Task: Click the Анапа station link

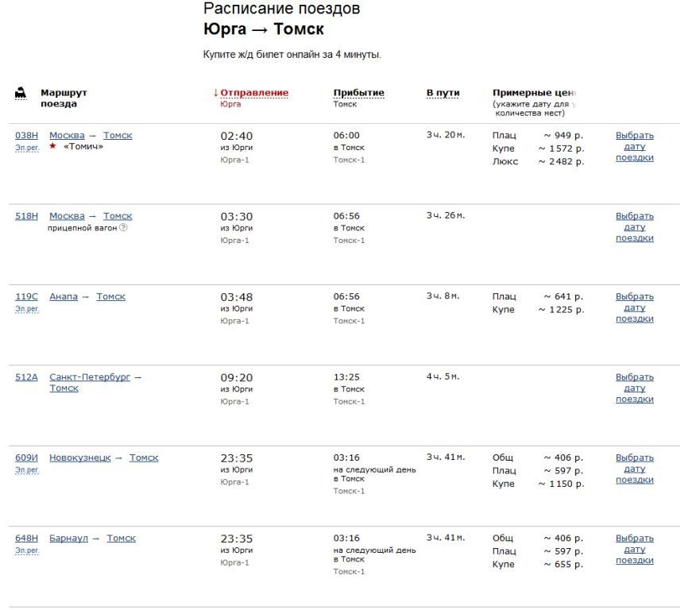Action: [64, 297]
